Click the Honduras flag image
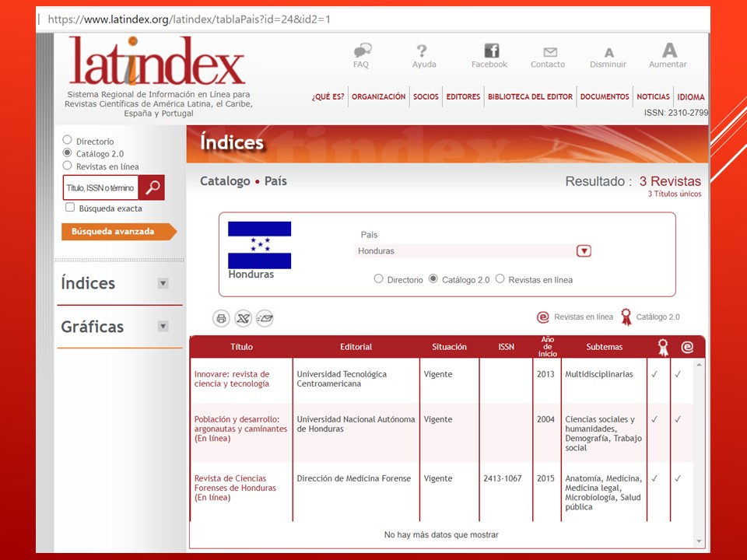747x560 pixels. click(x=259, y=245)
